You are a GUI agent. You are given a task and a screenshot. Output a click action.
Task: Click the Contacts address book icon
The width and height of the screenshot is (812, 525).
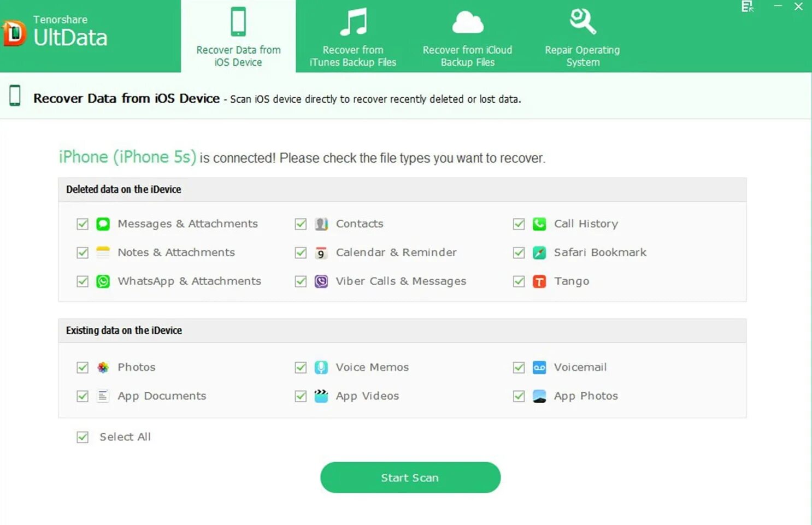coord(321,224)
